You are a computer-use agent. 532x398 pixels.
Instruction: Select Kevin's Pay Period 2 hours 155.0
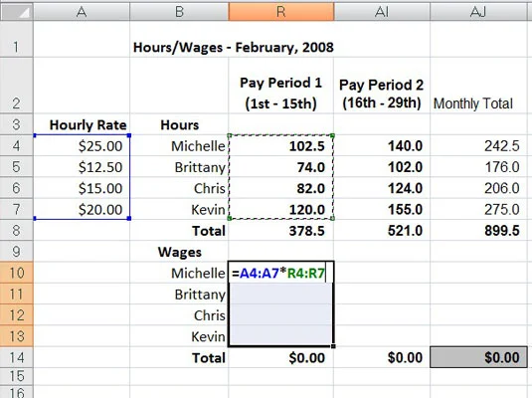tap(382, 209)
